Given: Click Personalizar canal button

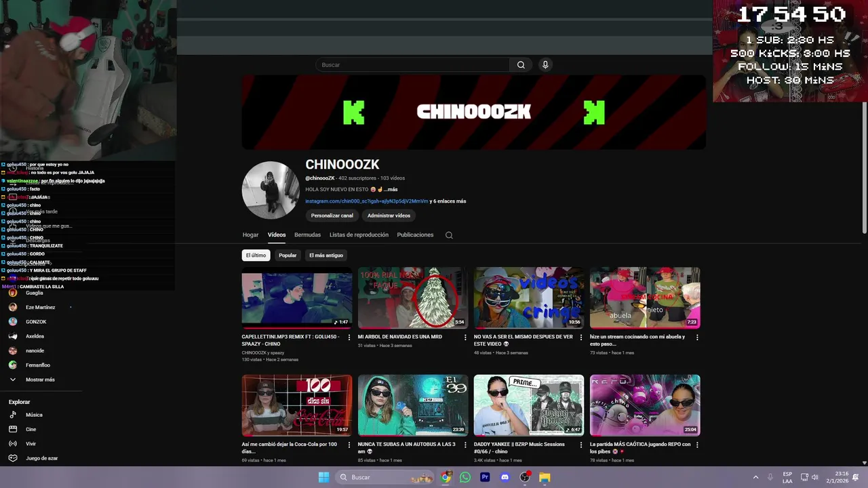Looking at the screenshot, I should click(332, 216).
